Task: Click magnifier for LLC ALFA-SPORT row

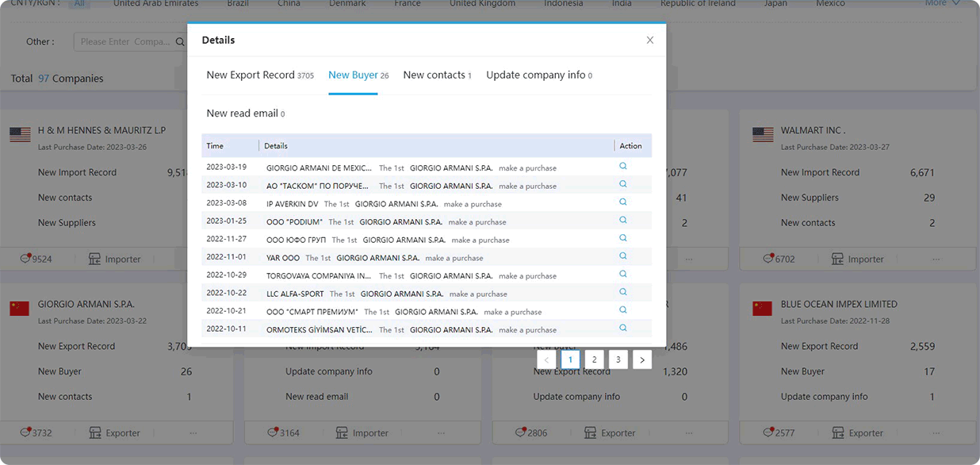Action: (x=623, y=292)
